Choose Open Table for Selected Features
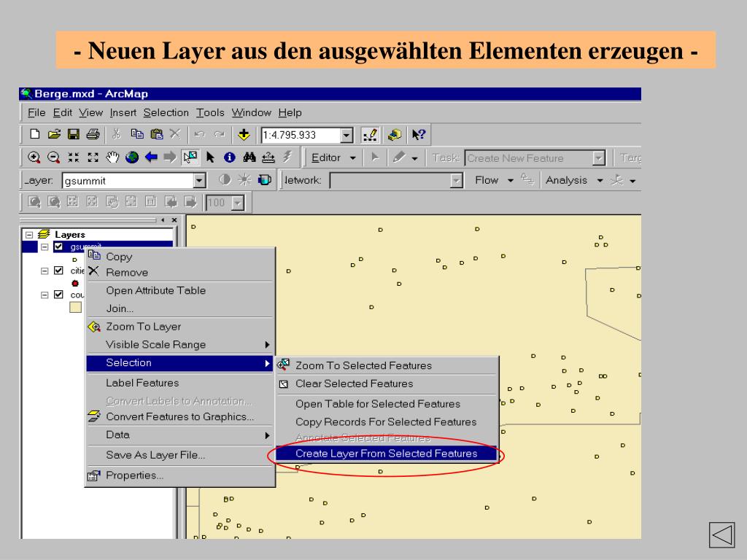This screenshot has height=560, width=747. (x=387, y=404)
